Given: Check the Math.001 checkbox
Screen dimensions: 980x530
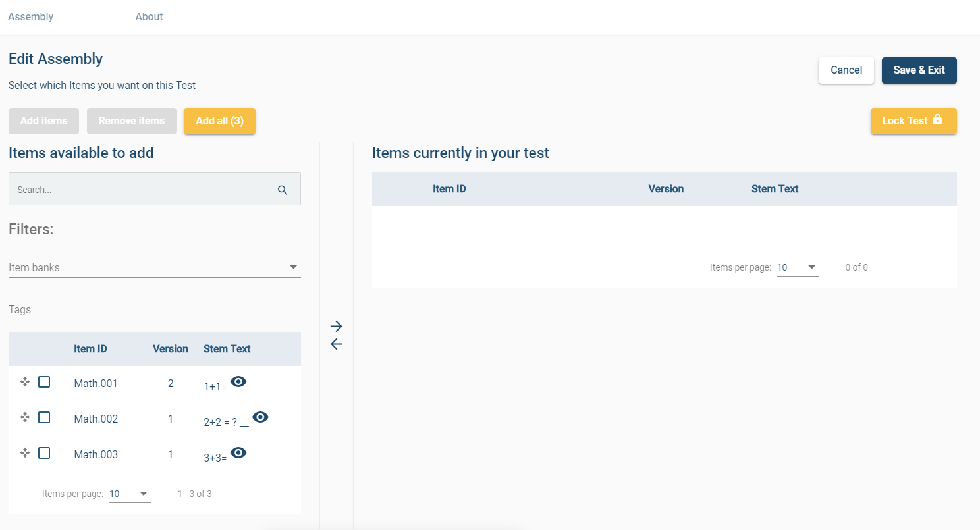Looking at the screenshot, I should point(44,382).
